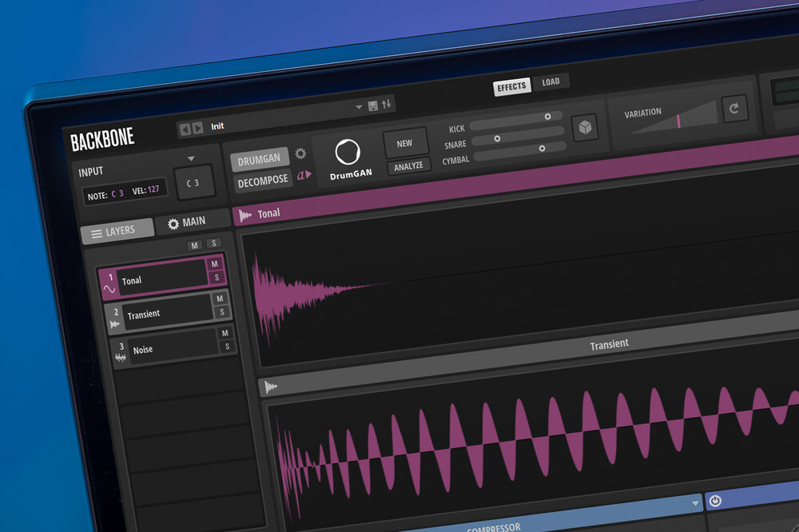Screen dimensions: 799x532
Task: Go to the previous preset arrow
Action: (185, 129)
